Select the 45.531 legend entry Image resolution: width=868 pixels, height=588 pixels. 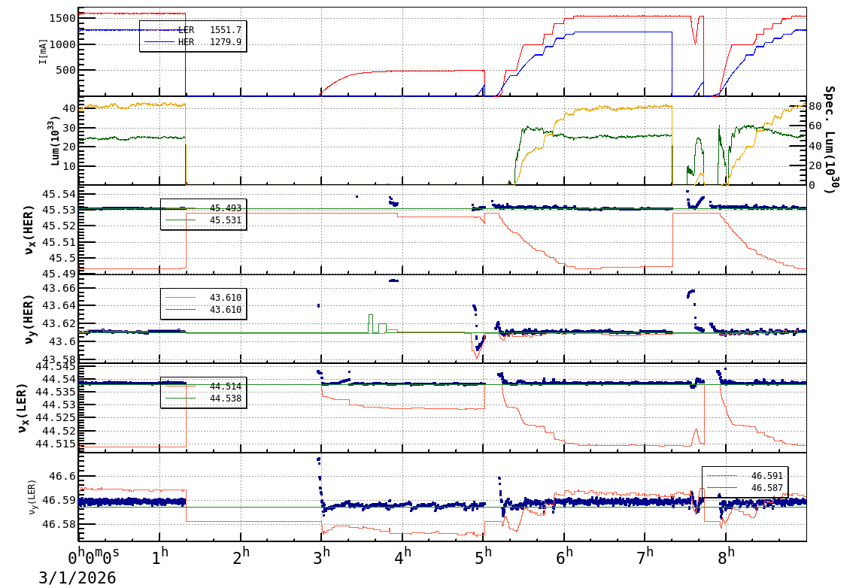coord(223,220)
